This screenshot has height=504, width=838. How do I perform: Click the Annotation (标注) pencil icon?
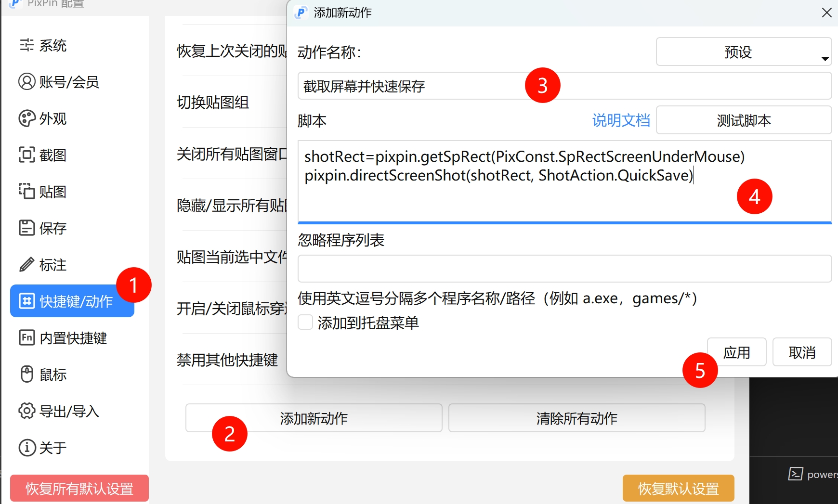pos(26,265)
